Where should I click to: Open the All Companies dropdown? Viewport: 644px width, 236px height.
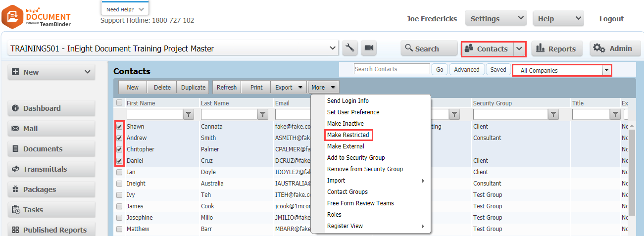click(561, 70)
